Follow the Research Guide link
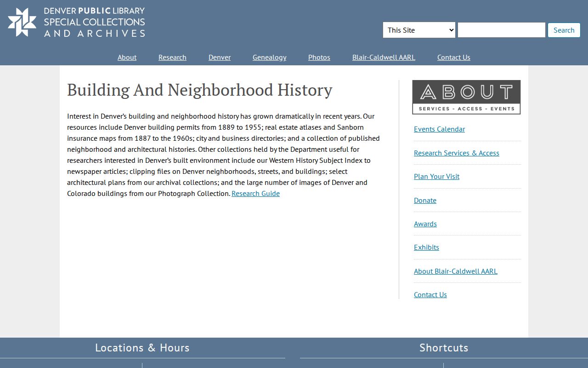The image size is (588, 368). [255, 193]
